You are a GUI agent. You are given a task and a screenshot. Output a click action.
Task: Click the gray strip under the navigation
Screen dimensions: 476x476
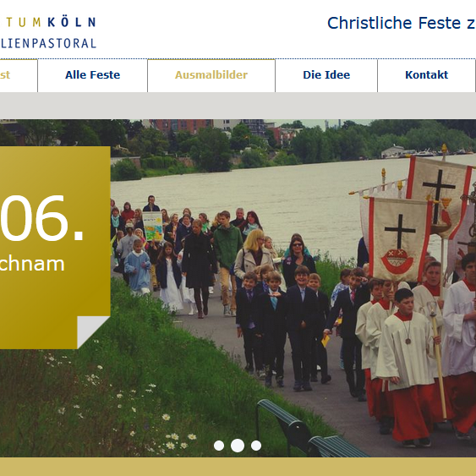click(x=238, y=106)
